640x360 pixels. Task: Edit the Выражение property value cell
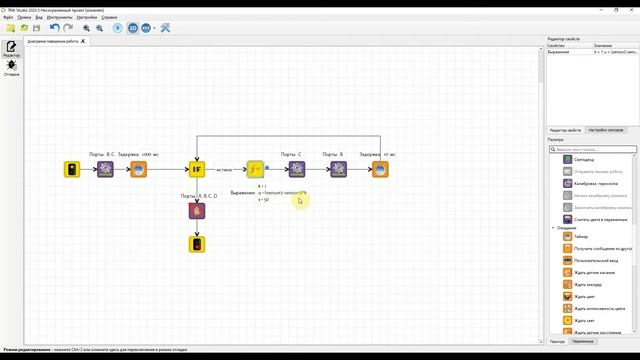click(x=615, y=52)
